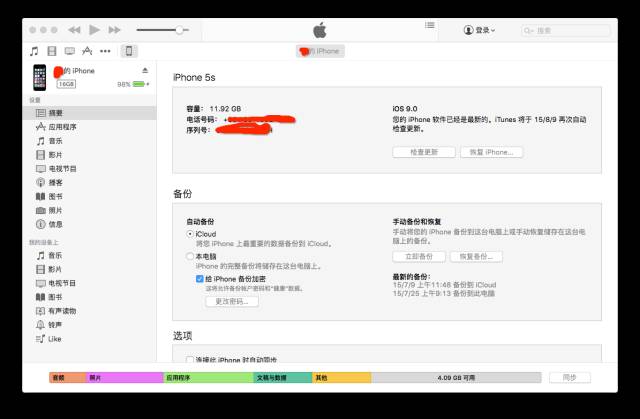Click the 容量 11.92 GB value

[225, 109]
